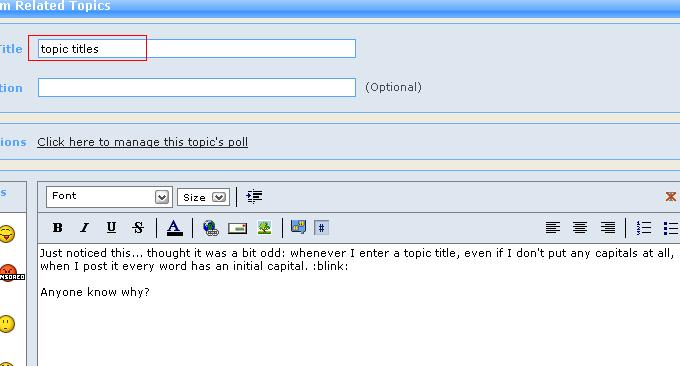
Task: Center align text
Action: (x=580, y=228)
